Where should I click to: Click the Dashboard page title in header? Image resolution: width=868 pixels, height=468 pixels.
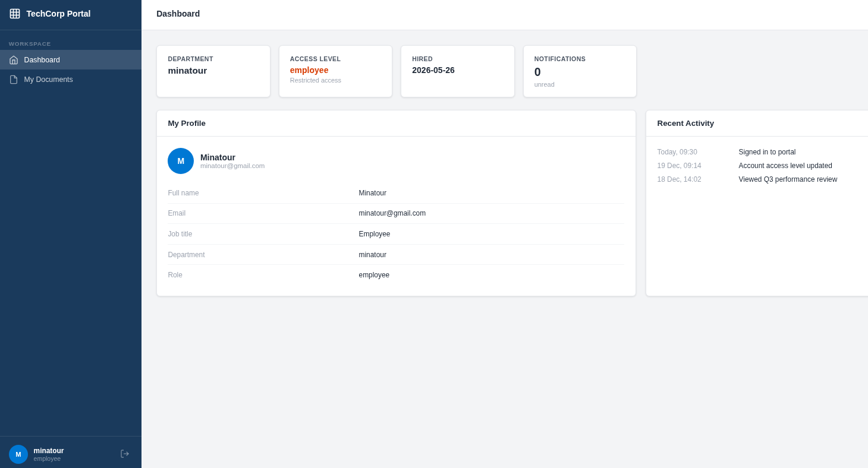[x=178, y=14]
